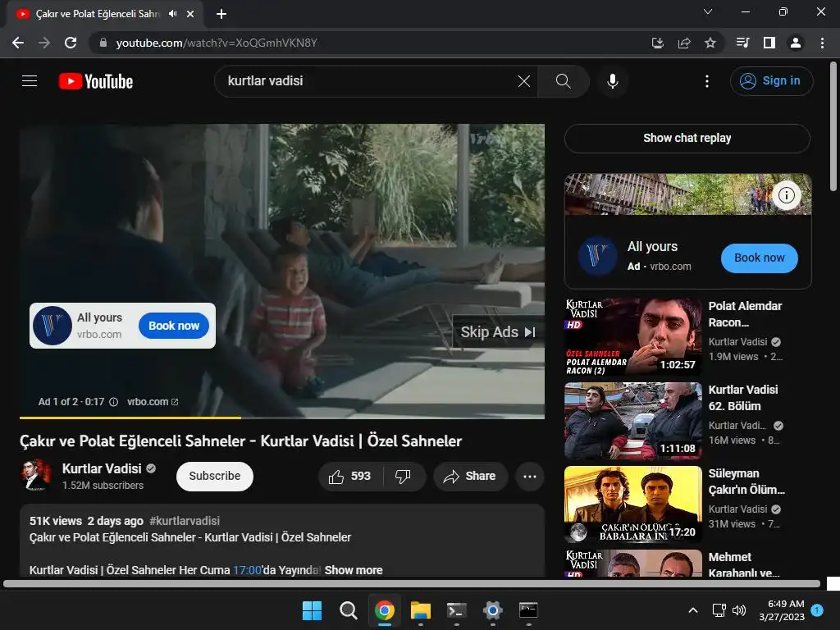
Task: Click horizontal scrollbar at bottom
Action: coord(412,584)
